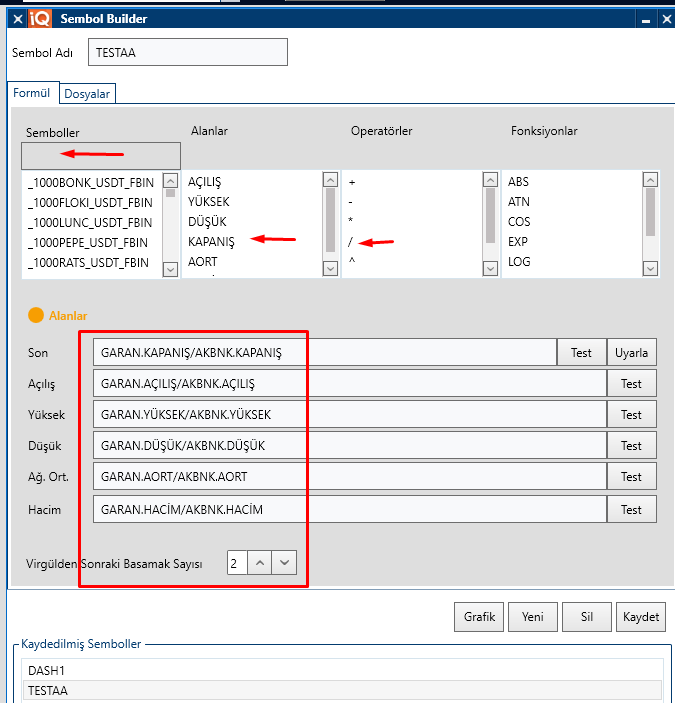Choose _1000PEPE_USDT_FBIN from symbols list
Image resolution: width=675 pixels, height=703 pixels.
point(88,242)
